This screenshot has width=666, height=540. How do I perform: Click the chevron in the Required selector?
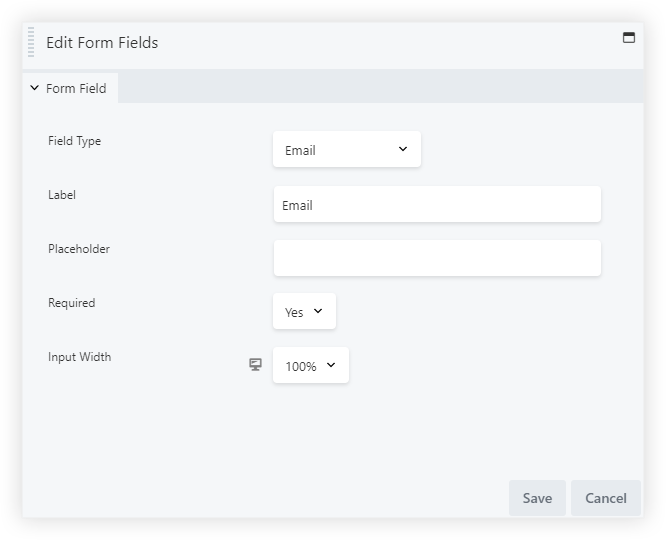(318, 311)
